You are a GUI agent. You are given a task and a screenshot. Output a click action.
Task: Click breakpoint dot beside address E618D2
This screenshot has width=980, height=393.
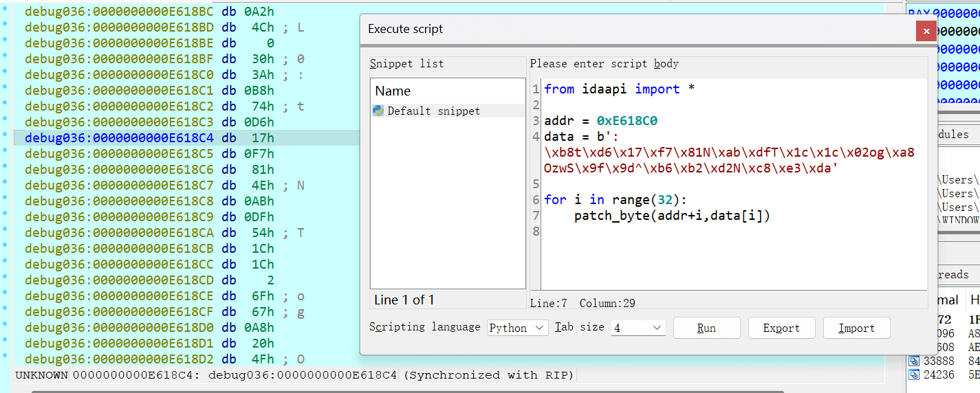point(6,359)
